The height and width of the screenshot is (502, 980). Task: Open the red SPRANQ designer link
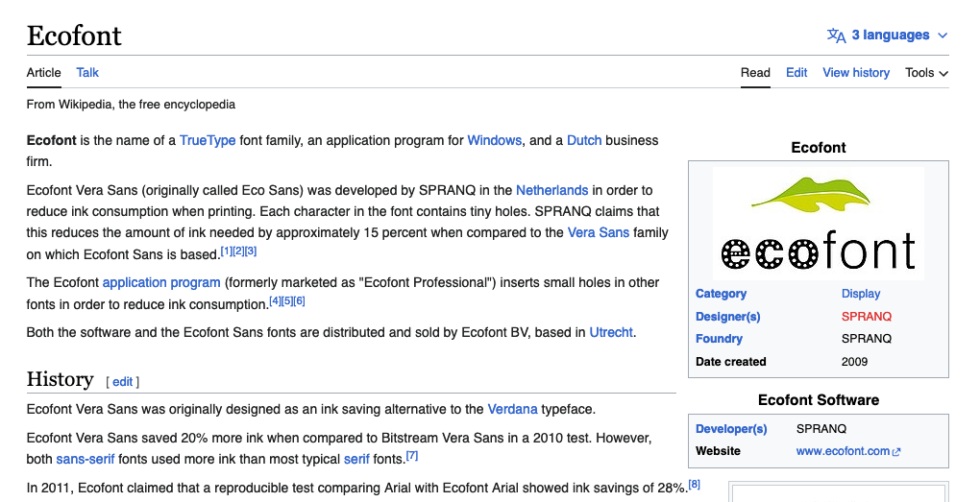pyautogui.click(x=867, y=317)
